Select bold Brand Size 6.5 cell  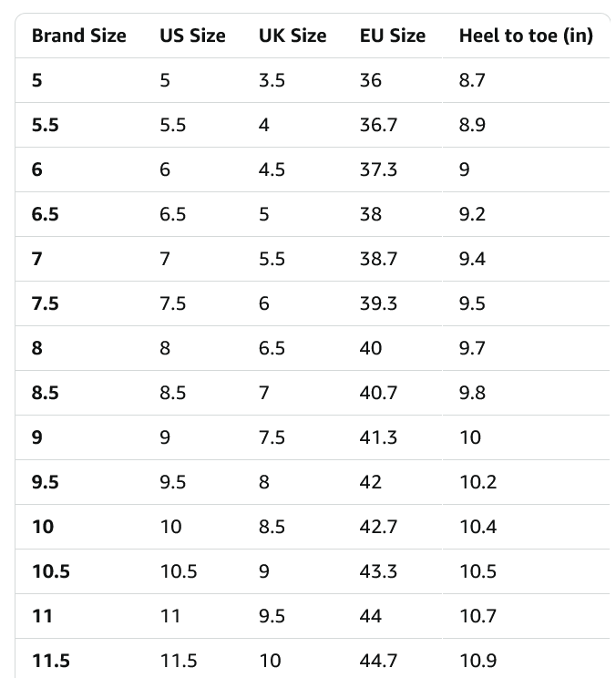point(46,214)
